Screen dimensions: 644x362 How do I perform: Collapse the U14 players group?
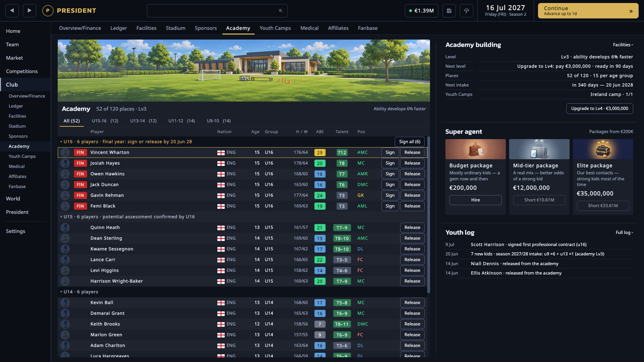coord(61,292)
